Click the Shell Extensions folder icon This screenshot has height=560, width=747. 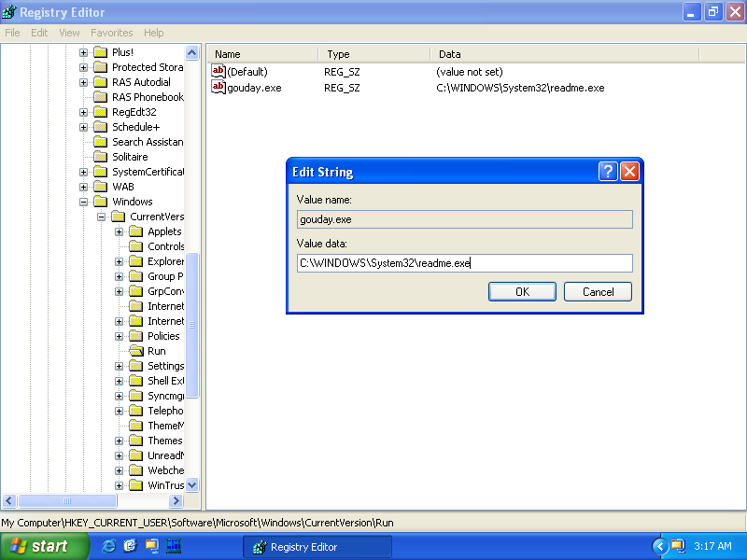point(136,381)
